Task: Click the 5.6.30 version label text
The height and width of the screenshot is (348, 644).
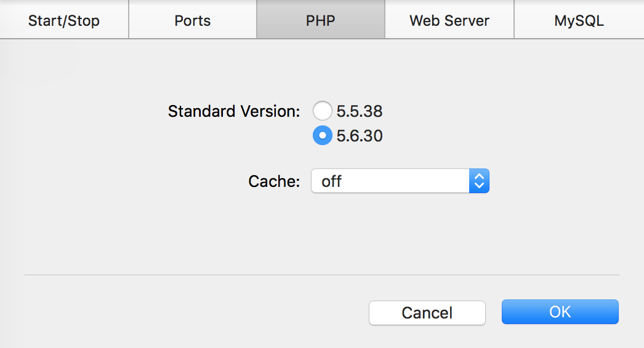Action: click(360, 135)
